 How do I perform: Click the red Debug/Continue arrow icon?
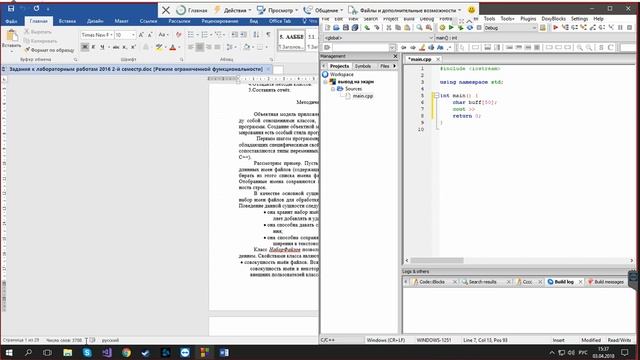point(556,28)
